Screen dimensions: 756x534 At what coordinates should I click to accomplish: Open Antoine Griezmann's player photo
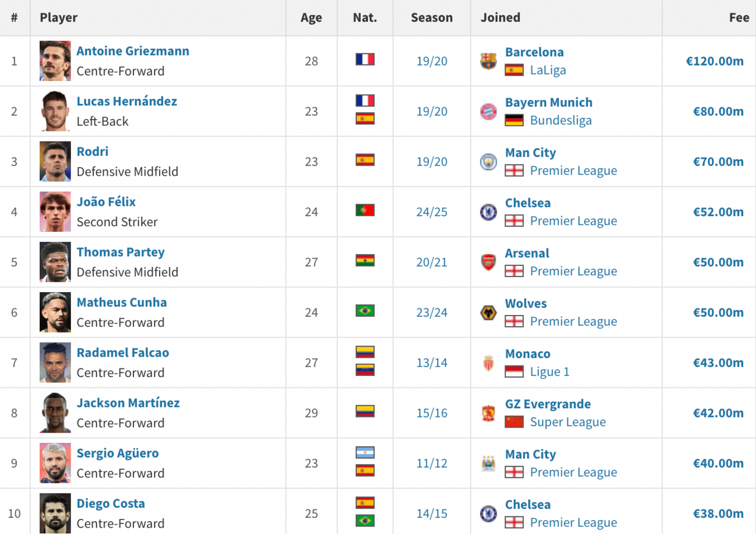click(56, 61)
